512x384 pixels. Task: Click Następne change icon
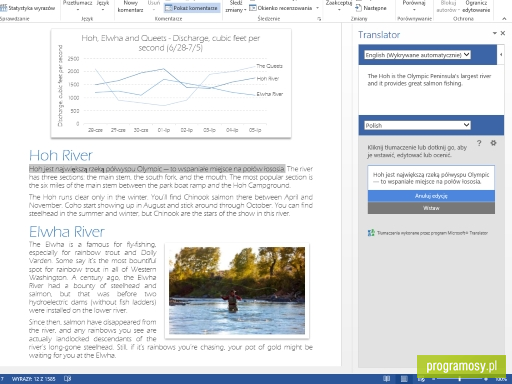point(371,8)
